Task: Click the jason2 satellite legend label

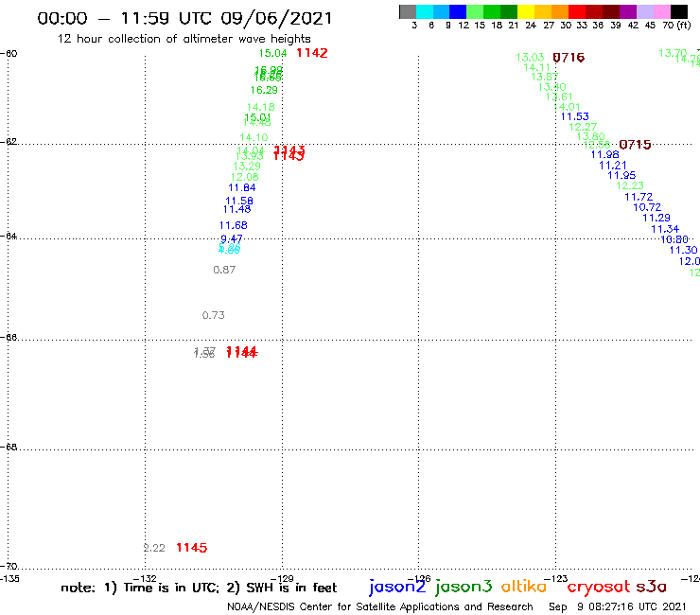Action: [397, 587]
